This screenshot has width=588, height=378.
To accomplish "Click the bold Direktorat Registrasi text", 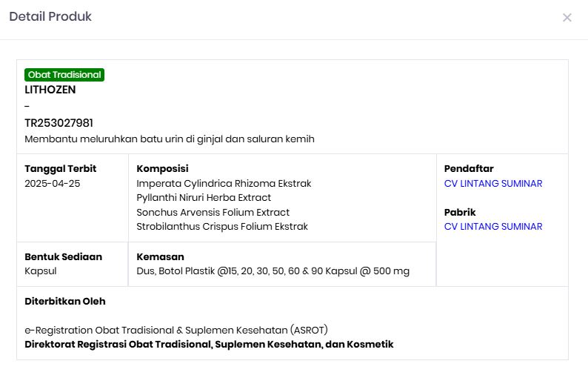I will tap(209, 344).
